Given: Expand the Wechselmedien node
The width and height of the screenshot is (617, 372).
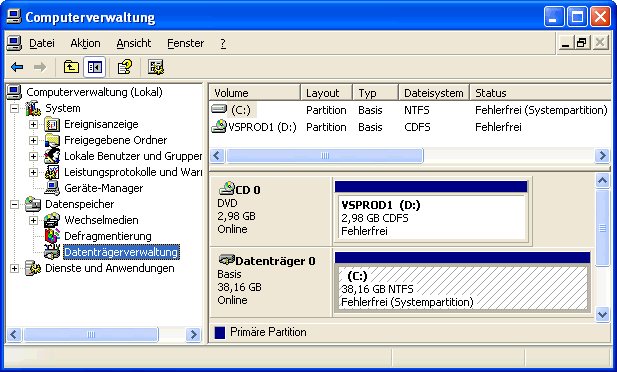Looking at the screenshot, I should 33,220.
